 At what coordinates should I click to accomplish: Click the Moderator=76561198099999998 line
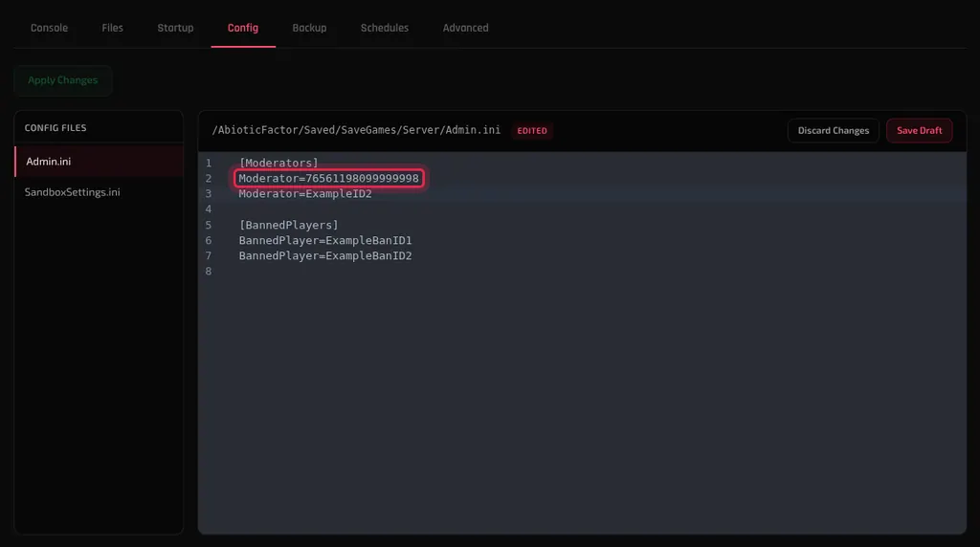point(329,179)
